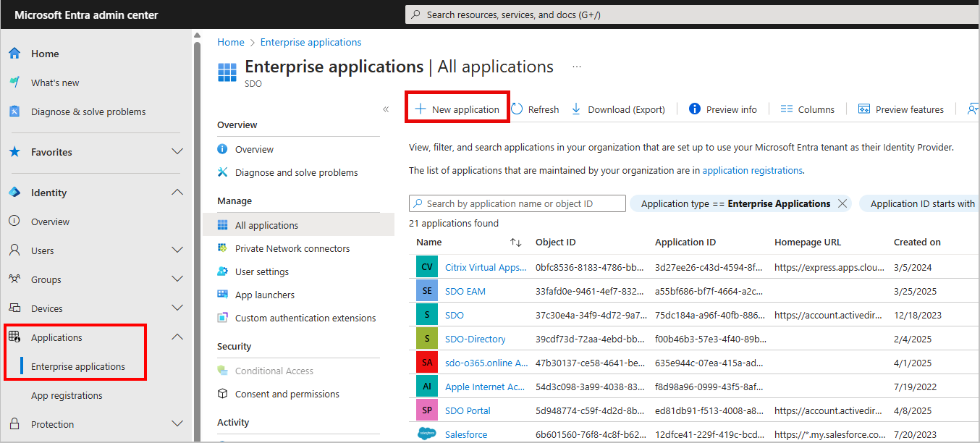Click the All applications grid icon
This screenshot has width=980, height=443.
[222, 225]
